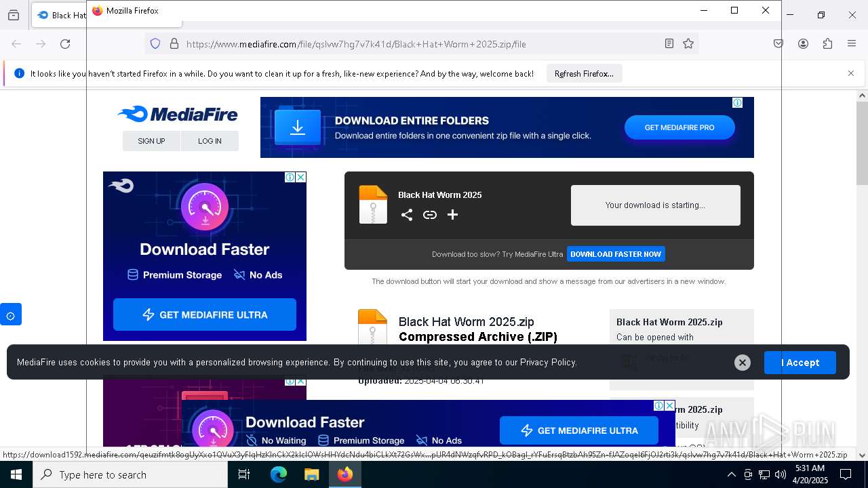Close the left Download Faster ad
868x488 pixels.
(x=301, y=177)
